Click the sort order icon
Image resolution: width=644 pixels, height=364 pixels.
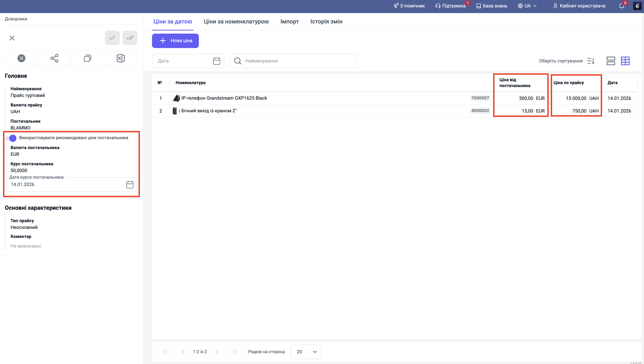pyautogui.click(x=591, y=61)
